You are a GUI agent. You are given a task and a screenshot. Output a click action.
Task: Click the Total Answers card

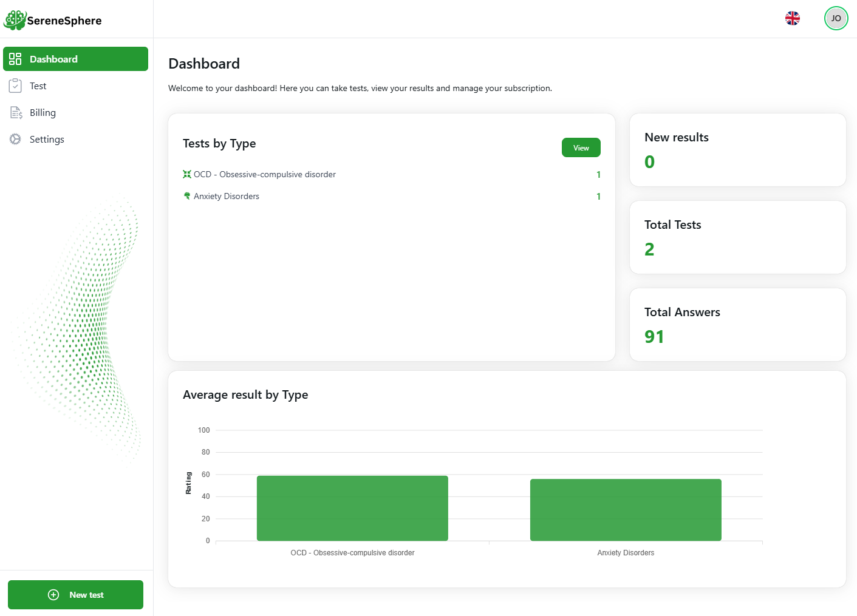coord(737,325)
